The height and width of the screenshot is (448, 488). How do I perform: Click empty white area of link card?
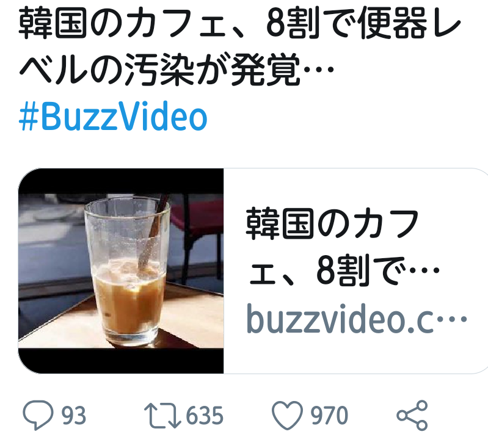(x=355, y=355)
